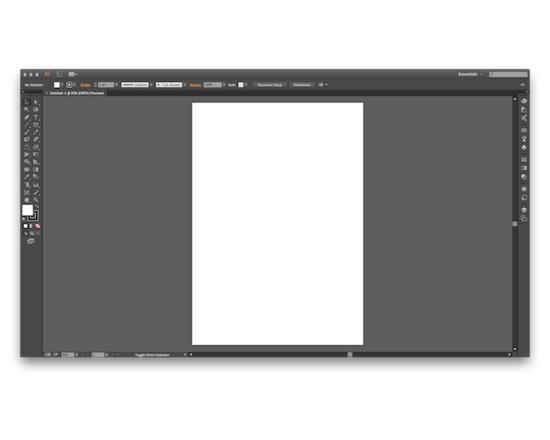The width and height of the screenshot is (550, 440).
Task: Open the Essentials workspace switcher
Action: coord(470,74)
